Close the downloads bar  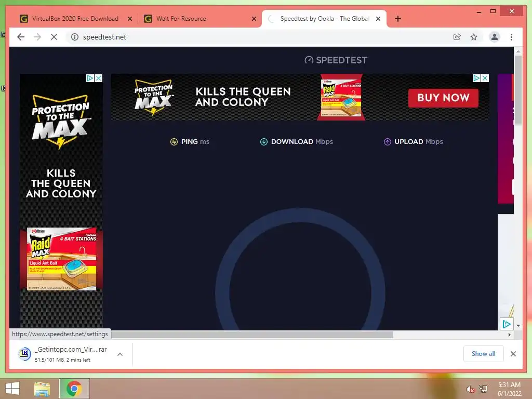pyautogui.click(x=513, y=354)
